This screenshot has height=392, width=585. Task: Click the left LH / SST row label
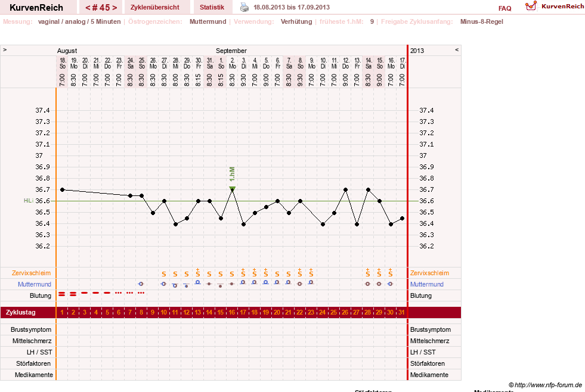coord(39,352)
